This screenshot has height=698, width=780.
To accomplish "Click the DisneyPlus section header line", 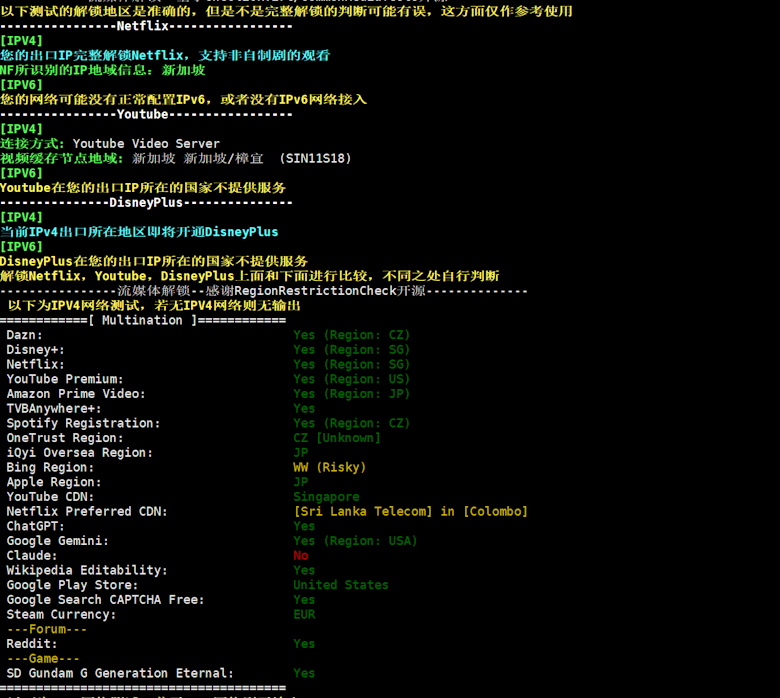I will click(146, 202).
